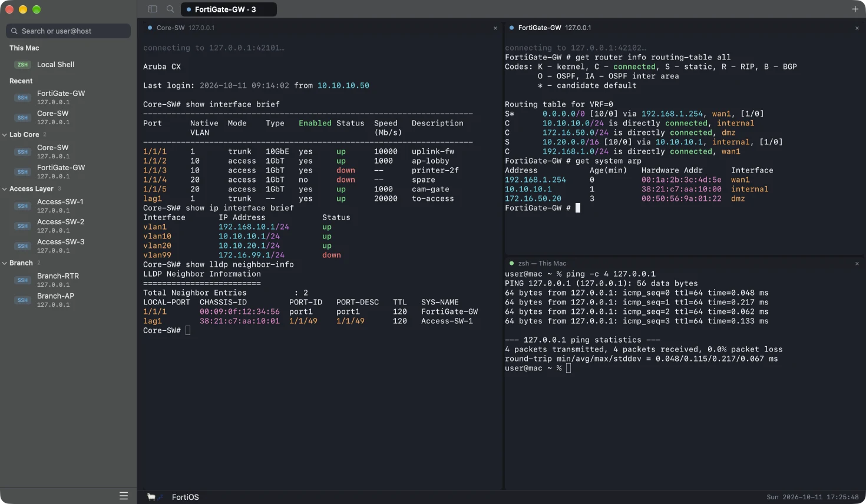Select the FortiGate-GW · 3 tab
The image size is (866, 504).
coord(229,9)
